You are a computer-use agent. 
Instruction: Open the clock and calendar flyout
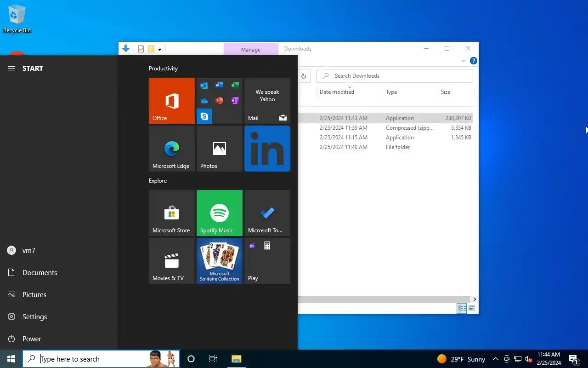549,359
